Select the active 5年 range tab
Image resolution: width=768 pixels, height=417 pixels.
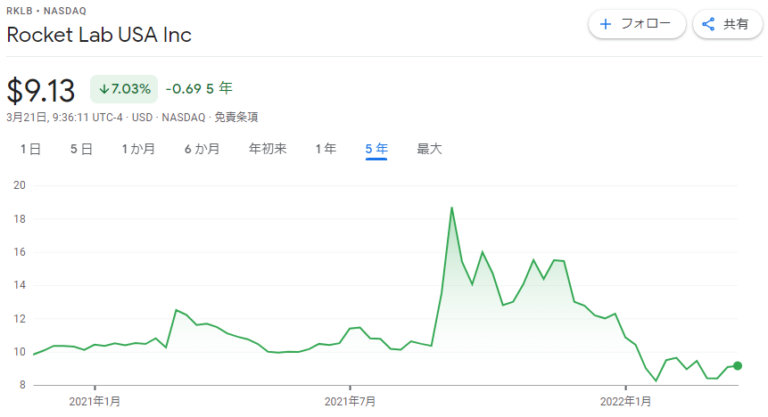click(x=376, y=149)
